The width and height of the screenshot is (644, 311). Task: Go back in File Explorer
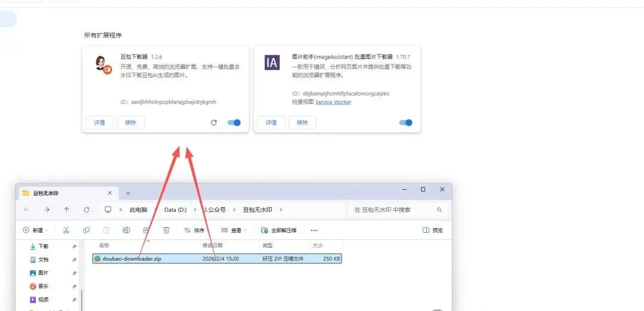(x=27, y=210)
